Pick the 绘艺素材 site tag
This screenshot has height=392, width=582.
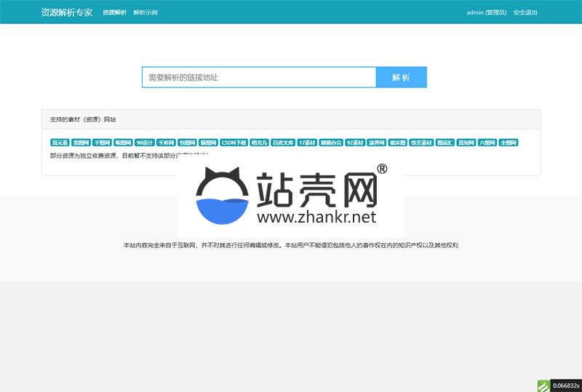pos(421,143)
